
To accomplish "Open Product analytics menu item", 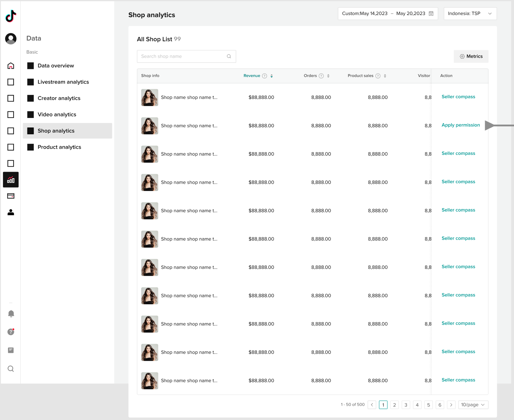I will [59, 147].
